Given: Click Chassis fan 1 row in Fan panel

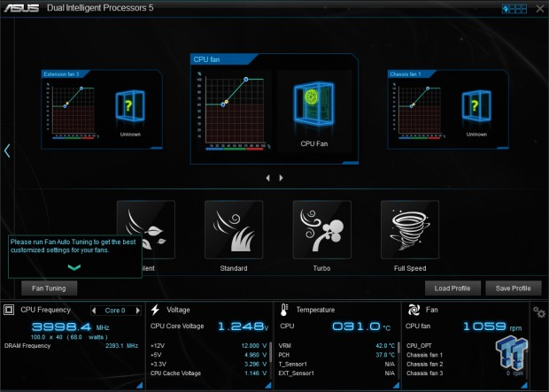Looking at the screenshot, I should 465,355.
